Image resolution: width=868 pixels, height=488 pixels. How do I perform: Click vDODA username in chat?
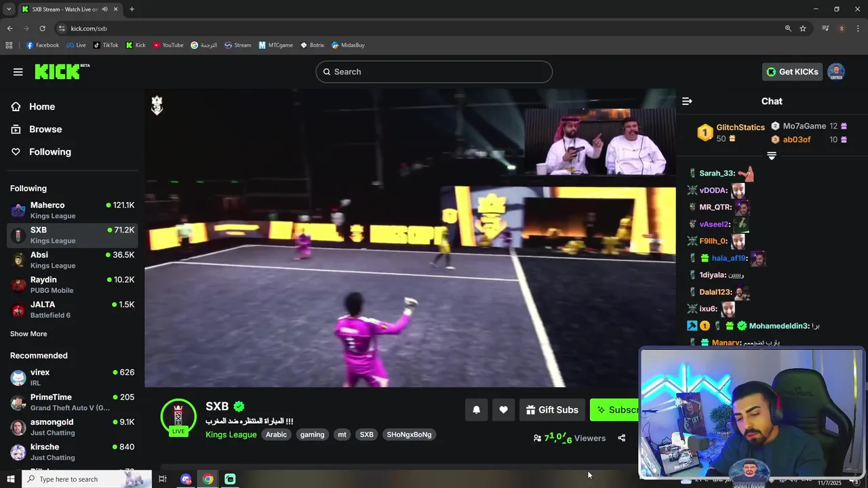(x=713, y=190)
